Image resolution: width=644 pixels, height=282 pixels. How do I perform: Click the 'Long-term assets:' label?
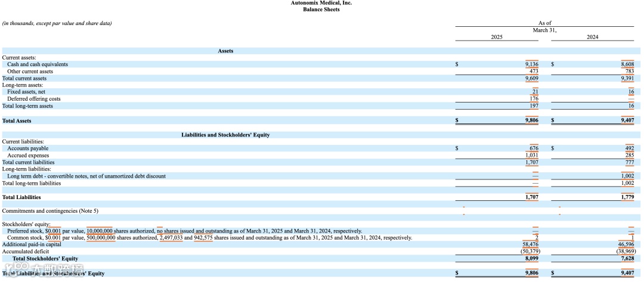23,85
